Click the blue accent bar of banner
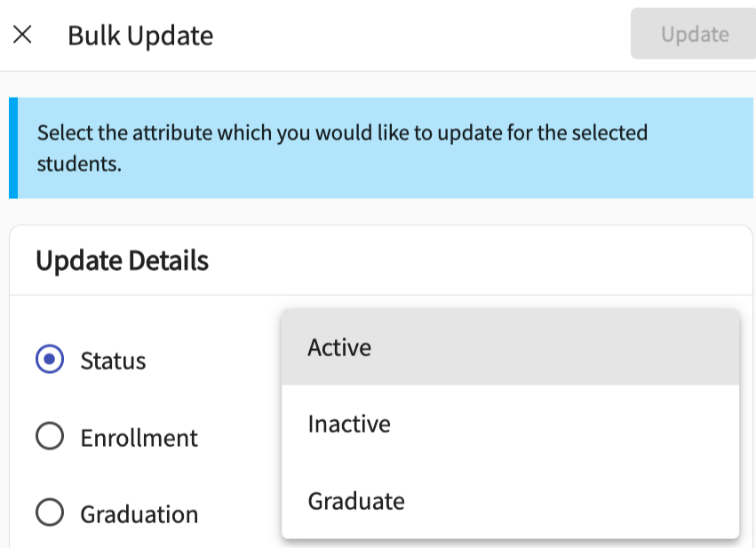The height and width of the screenshot is (548, 756). coord(12,148)
